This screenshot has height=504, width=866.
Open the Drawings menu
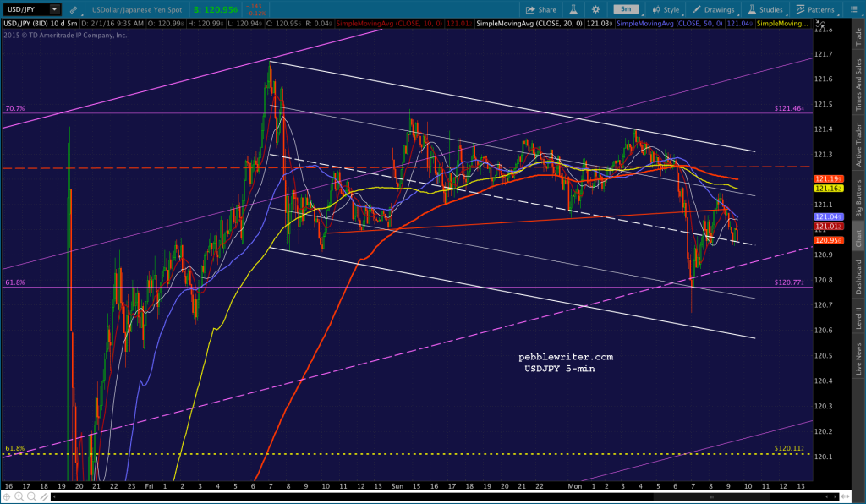click(x=714, y=10)
